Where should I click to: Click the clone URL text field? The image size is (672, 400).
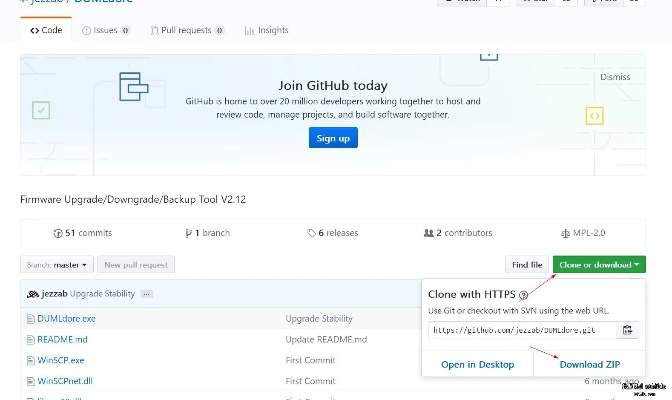520,330
